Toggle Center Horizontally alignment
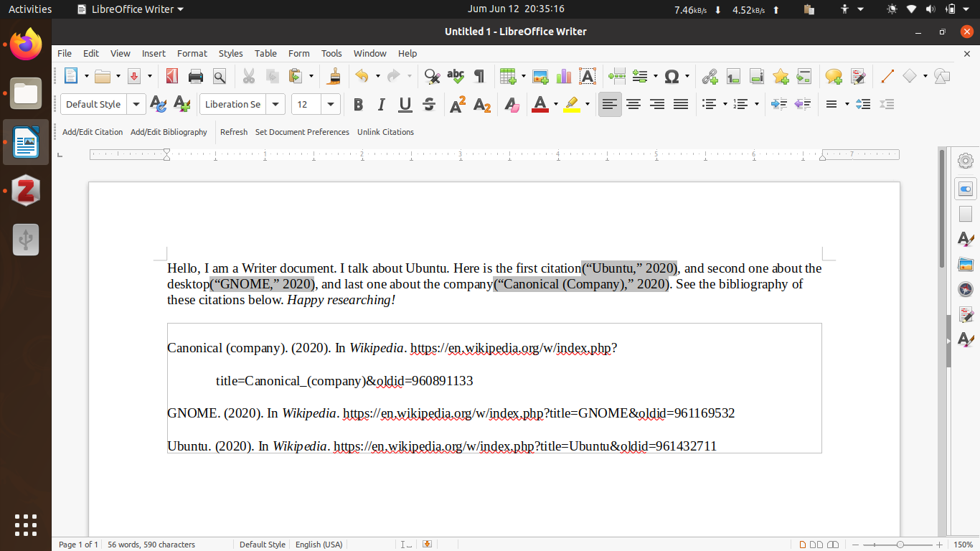 tap(633, 105)
